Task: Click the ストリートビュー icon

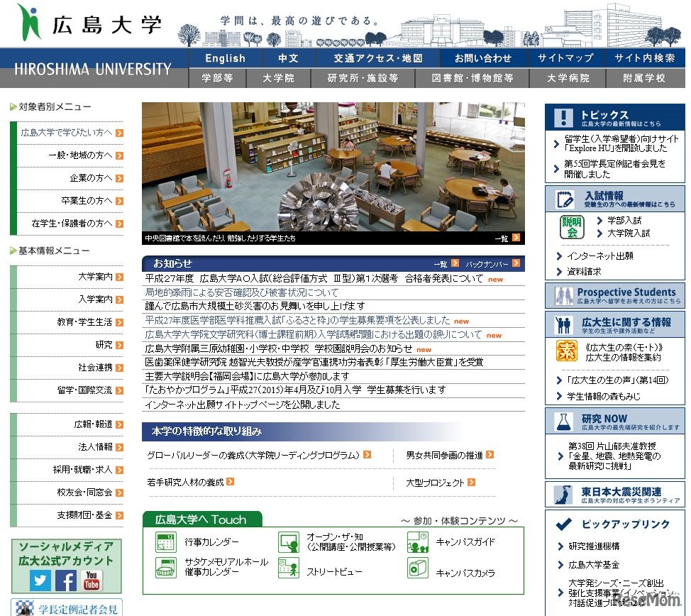Action: (289, 568)
